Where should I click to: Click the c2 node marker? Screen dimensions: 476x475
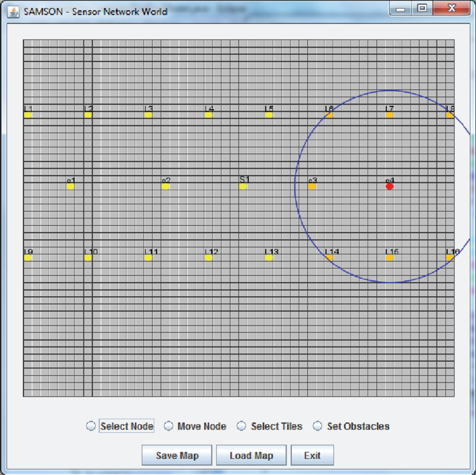pos(165,186)
